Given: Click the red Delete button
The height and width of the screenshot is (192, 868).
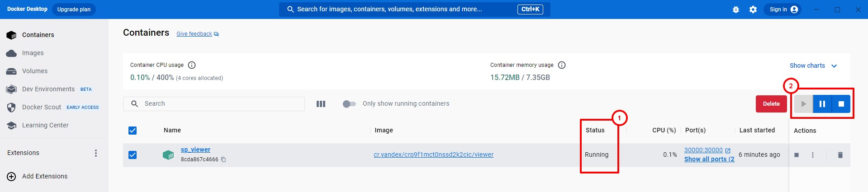Looking at the screenshot, I should coord(771,104).
